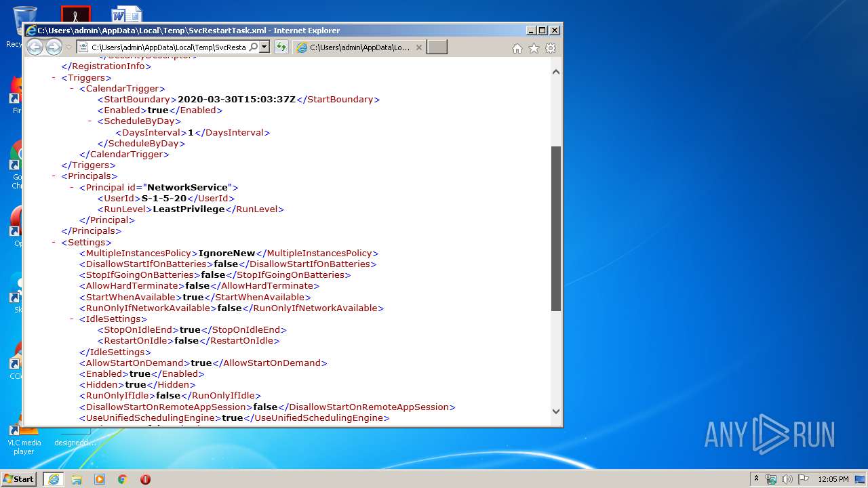868x488 pixels.
Task: Click the IE logo in title bar
Action: (x=31, y=30)
